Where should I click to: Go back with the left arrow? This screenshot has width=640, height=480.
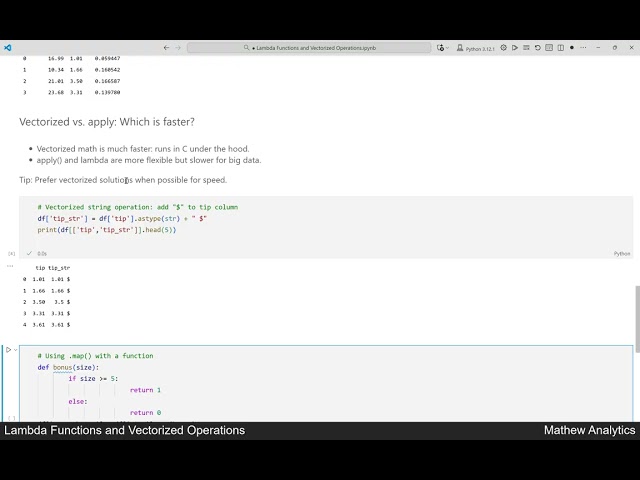[166, 48]
